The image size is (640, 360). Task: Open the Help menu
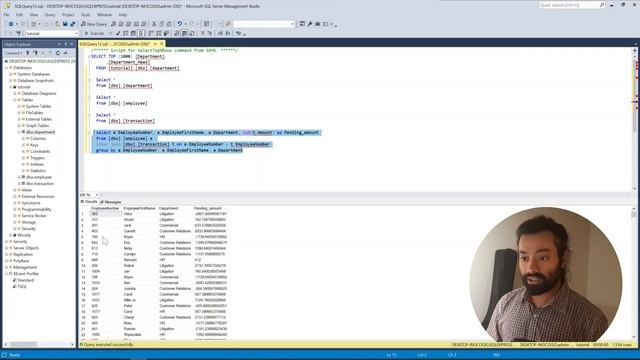click(x=122, y=15)
